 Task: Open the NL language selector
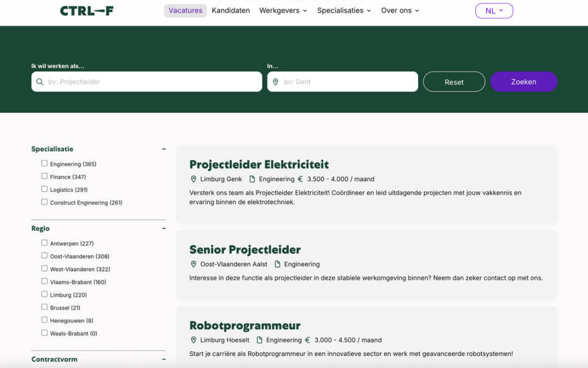[x=494, y=11]
